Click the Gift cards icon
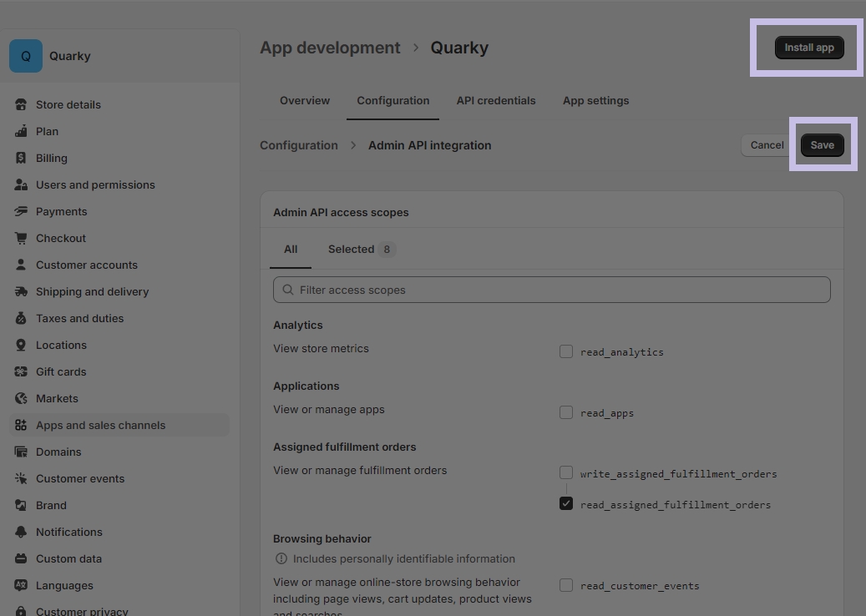 21,371
